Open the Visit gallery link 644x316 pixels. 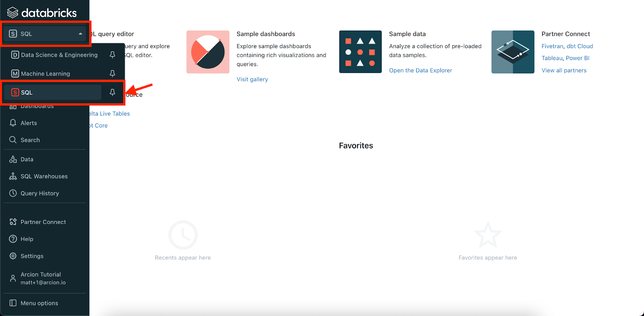coord(252,79)
